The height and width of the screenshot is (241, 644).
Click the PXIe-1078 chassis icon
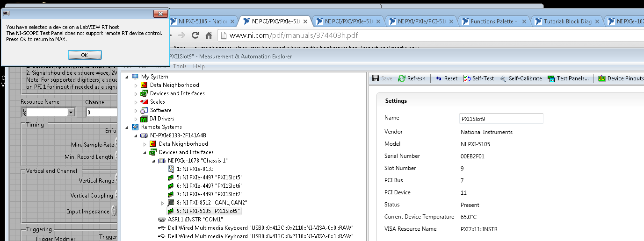[162, 161]
